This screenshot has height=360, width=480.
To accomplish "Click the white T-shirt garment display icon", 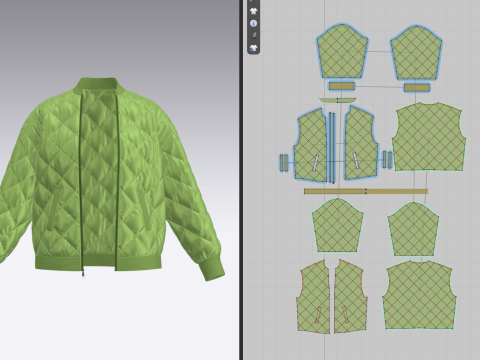I will 254,11.
